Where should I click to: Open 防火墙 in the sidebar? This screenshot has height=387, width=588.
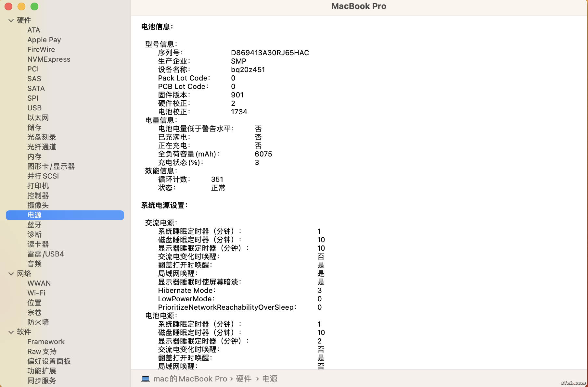38,322
